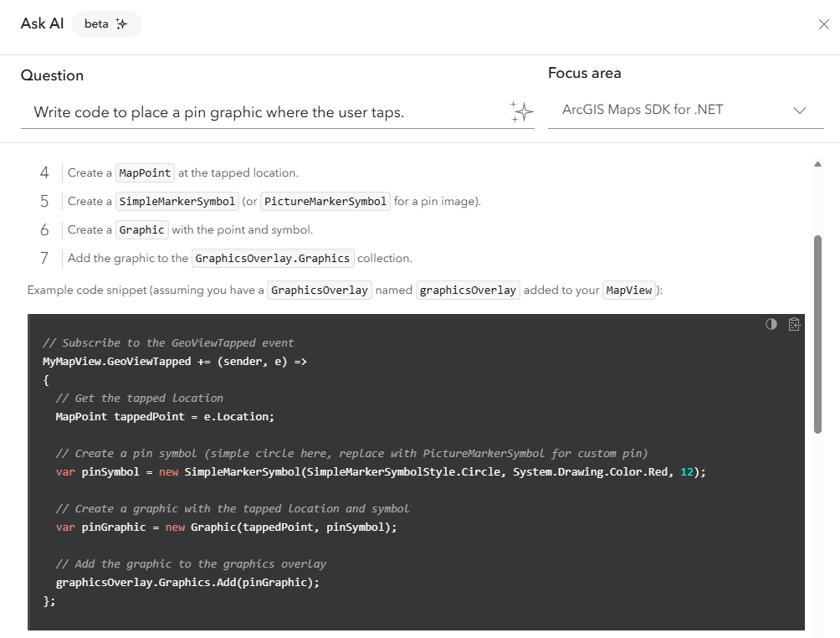Click the '// Get the tapped location' comment
840x638 pixels.
pyautogui.click(x=139, y=398)
